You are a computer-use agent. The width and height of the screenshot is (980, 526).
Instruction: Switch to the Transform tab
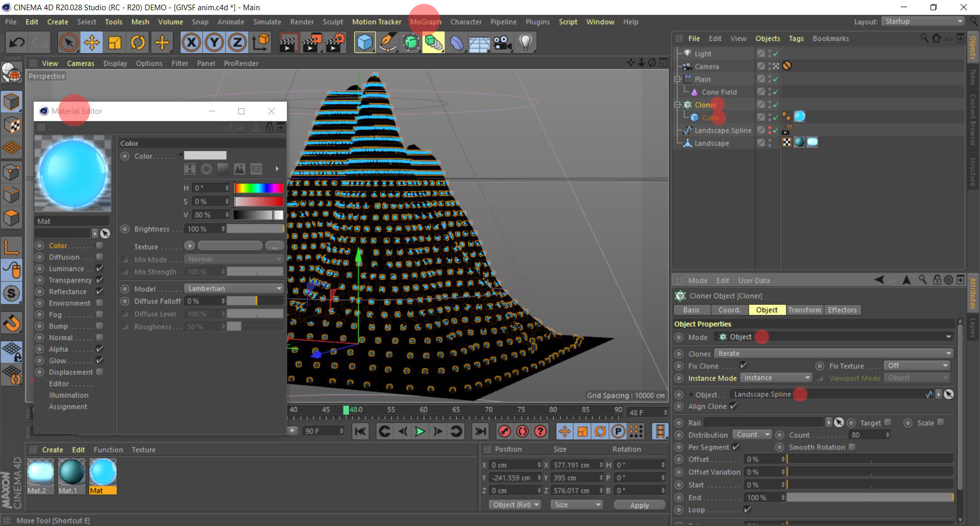[x=804, y=310]
